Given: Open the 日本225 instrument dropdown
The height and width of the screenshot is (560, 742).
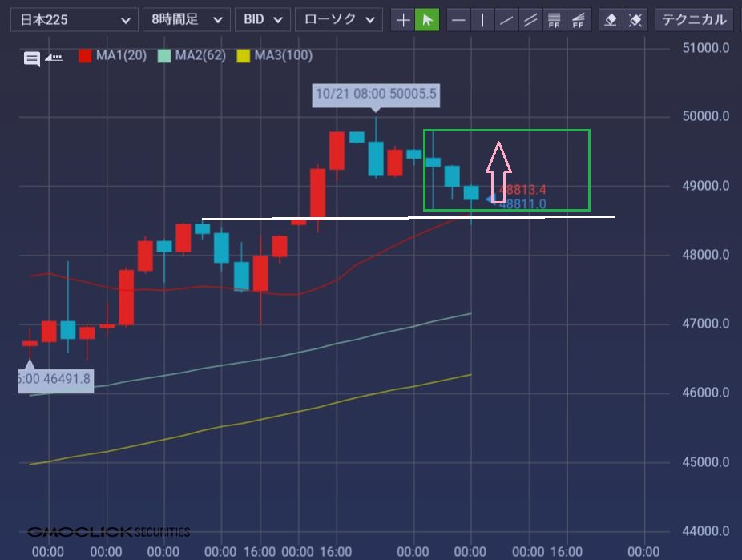Looking at the screenshot, I should 74,20.
